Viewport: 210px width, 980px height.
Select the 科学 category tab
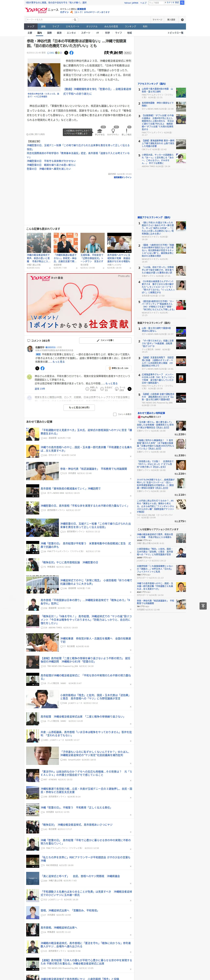click(107, 33)
